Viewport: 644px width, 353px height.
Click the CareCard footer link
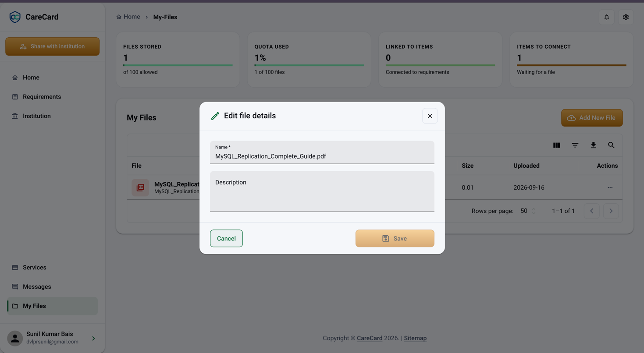[370, 338]
